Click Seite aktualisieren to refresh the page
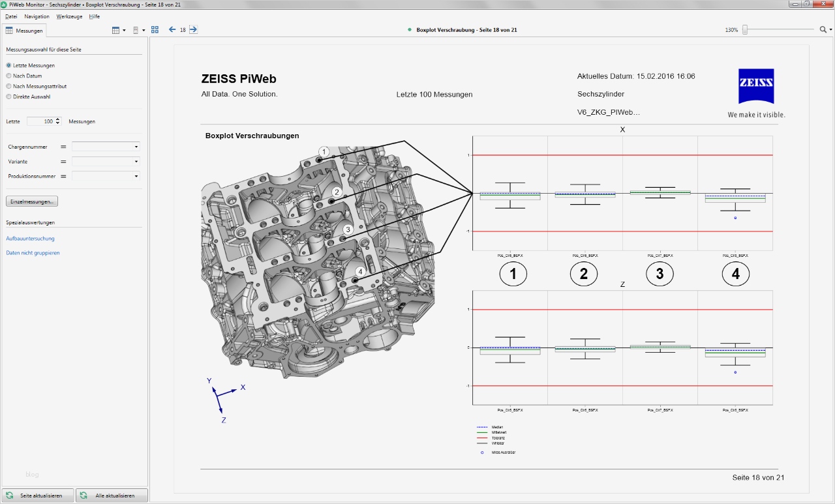Image resolution: width=835 pixels, height=504 pixels. coord(38,496)
